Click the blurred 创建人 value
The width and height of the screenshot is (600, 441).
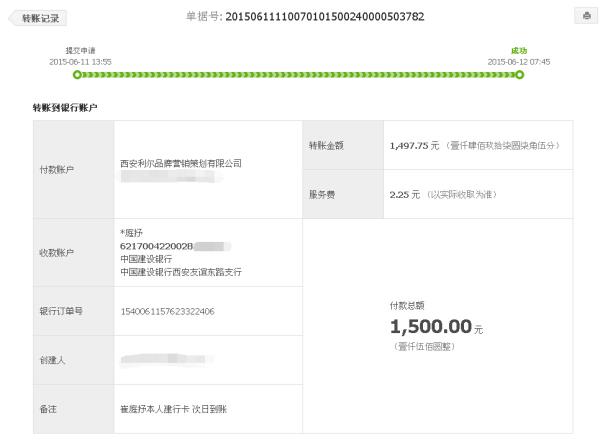pos(166,359)
